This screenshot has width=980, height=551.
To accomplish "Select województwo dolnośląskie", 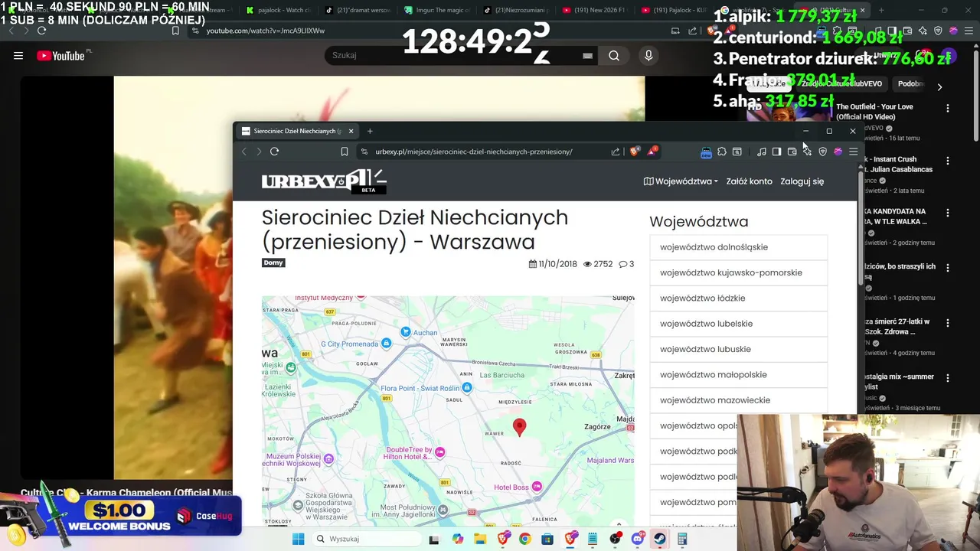I will pyautogui.click(x=738, y=247).
